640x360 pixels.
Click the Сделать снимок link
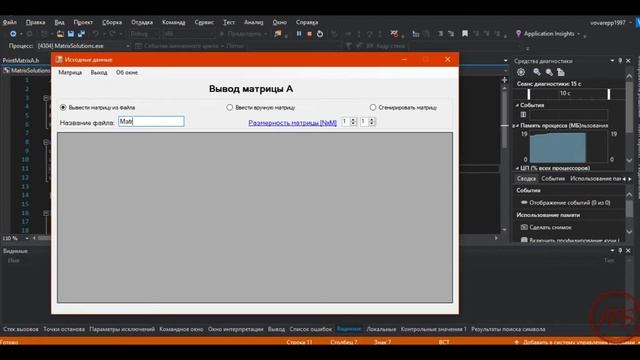pos(550,227)
